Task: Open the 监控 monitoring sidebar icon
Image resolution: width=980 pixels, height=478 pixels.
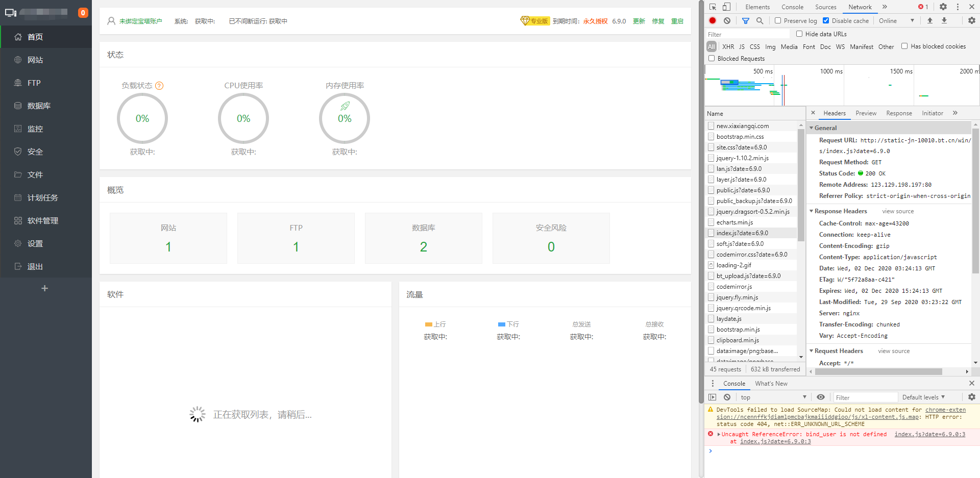Action: 18,129
